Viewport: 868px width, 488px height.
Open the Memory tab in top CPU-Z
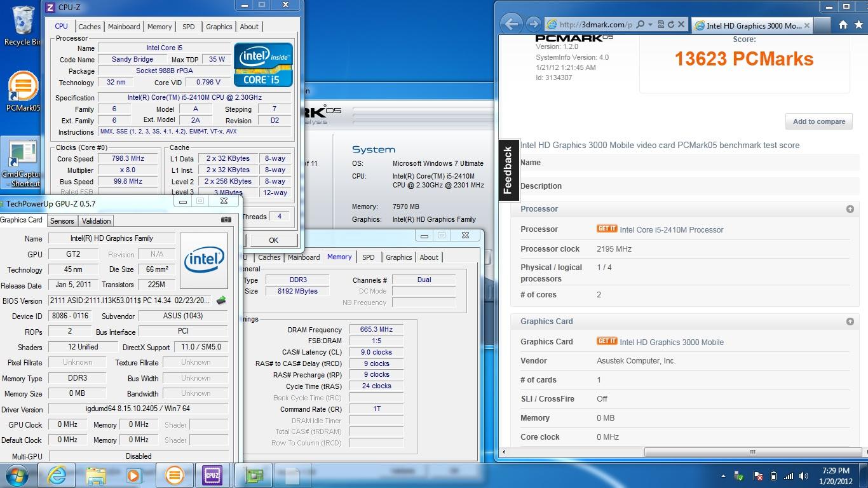click(x=159, y=27)
